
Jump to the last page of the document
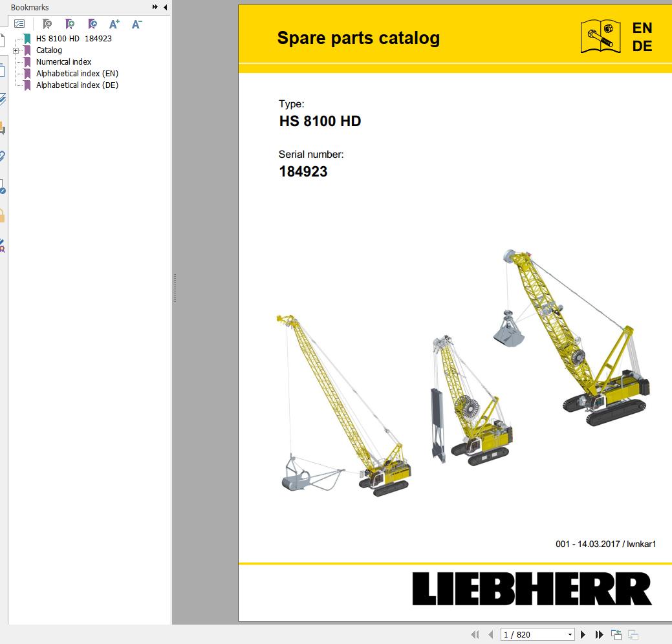(599, 634)
